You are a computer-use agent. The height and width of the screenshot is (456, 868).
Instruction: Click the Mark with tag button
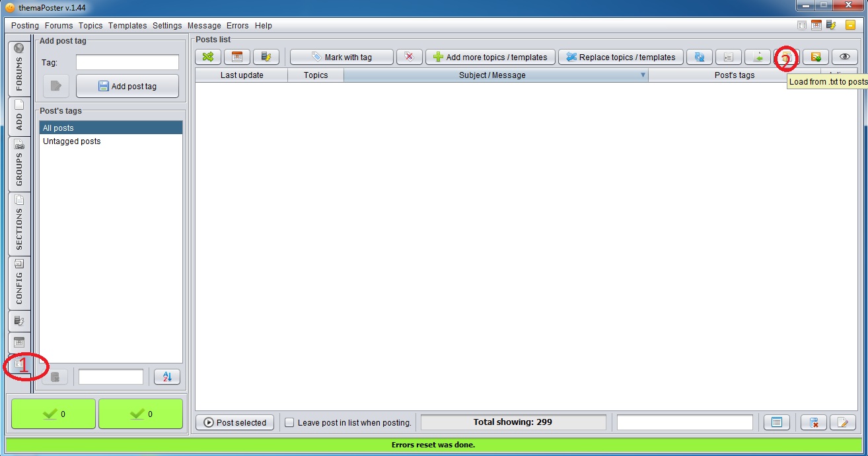pyautogui.click(x=342, y=57)
